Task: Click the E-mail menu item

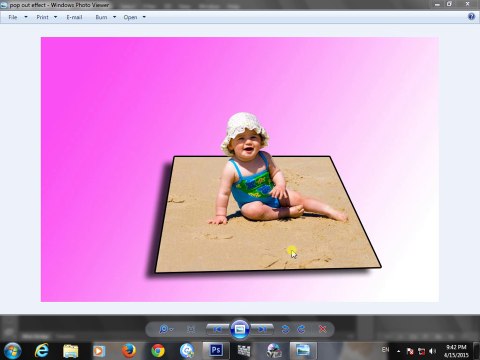Action: (x=74, y=17)
